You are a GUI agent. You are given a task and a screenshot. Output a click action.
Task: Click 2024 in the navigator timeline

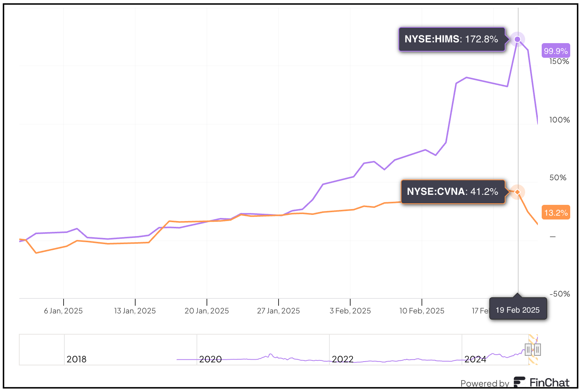pyautogui.click(x=475, y=359)
